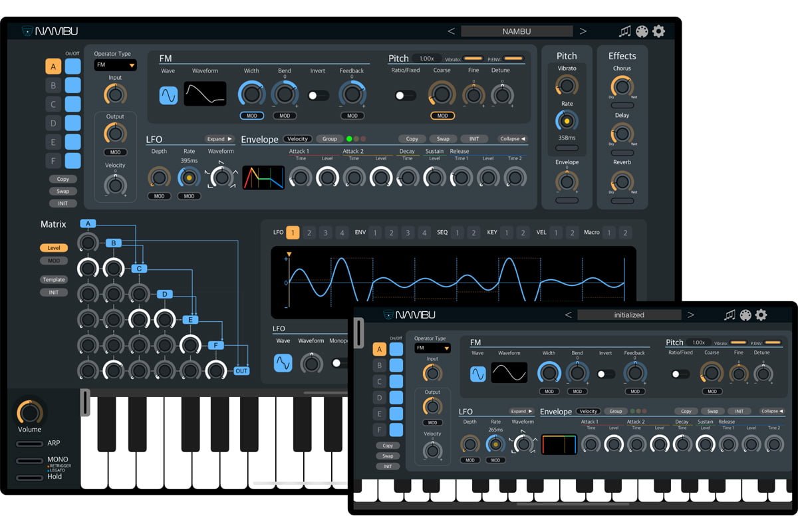Open the music notes icon in large NAMBU window
798x532 pixels.
pyautogui.click(x=624, y=31)
